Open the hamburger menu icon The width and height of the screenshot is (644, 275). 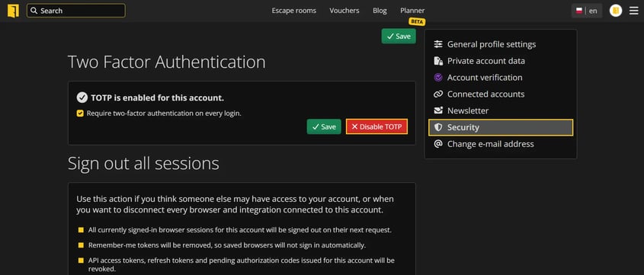click(x=634, y=11)
